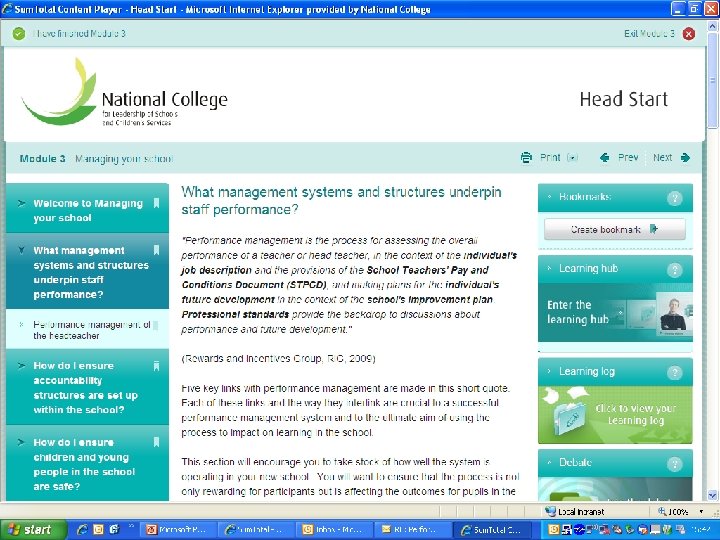Toggle bookmark icon on accountability structures section
The image size is (720, 540).
click(156, 366)
